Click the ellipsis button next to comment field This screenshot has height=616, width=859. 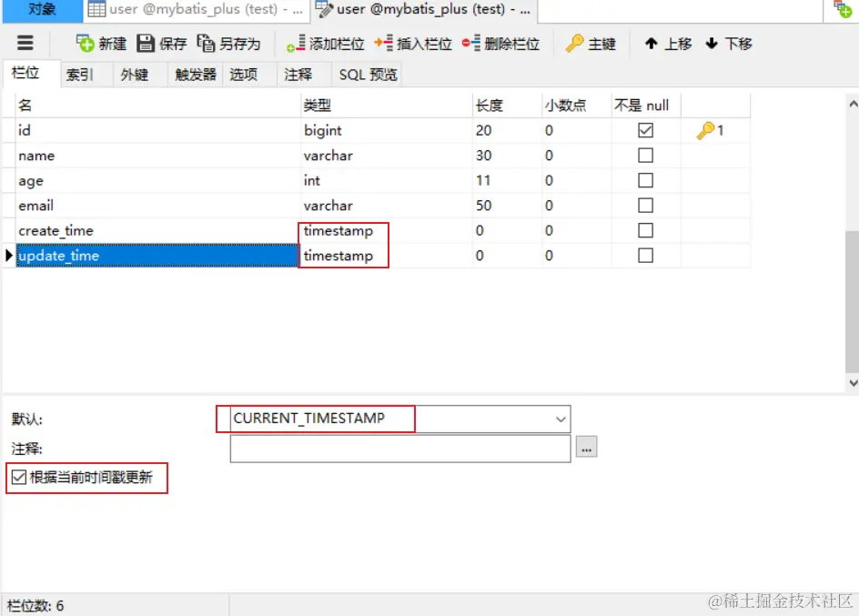[586, 448]
